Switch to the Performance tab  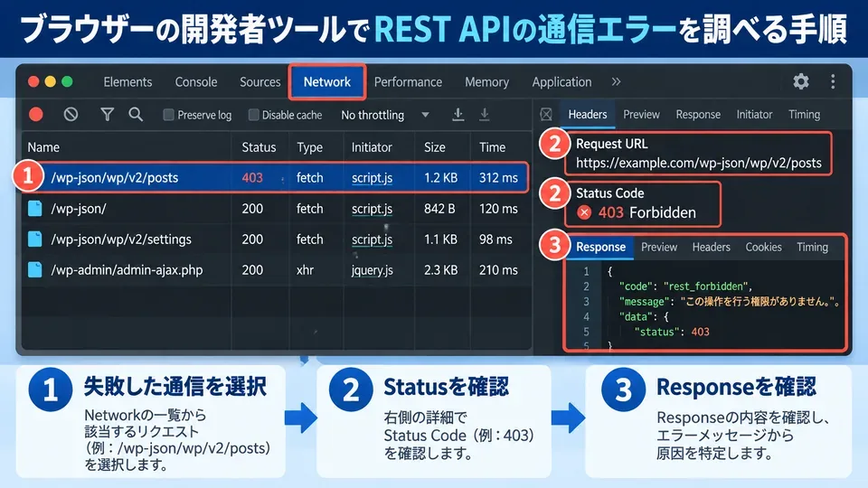[408, 82]
